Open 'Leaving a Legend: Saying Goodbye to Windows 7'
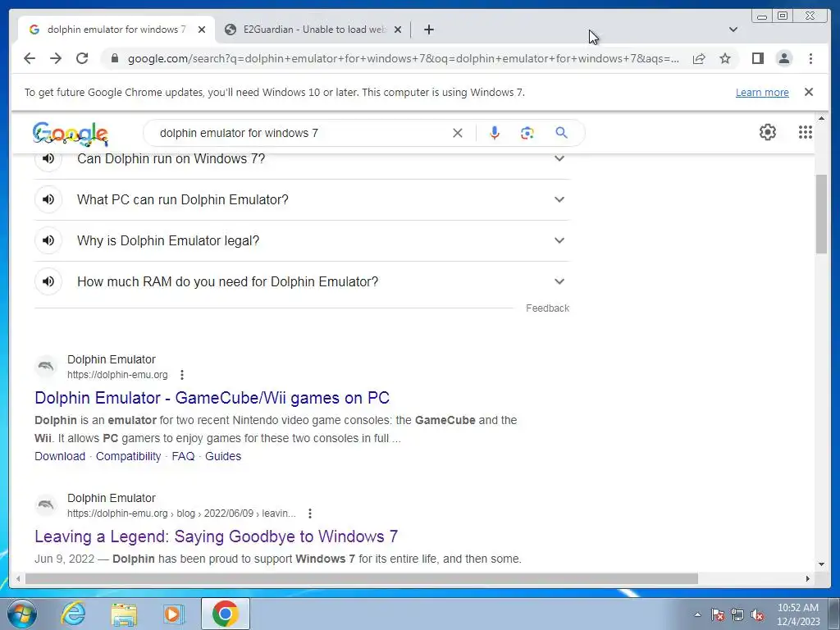 pyautogui.click(x=216, y=536)
